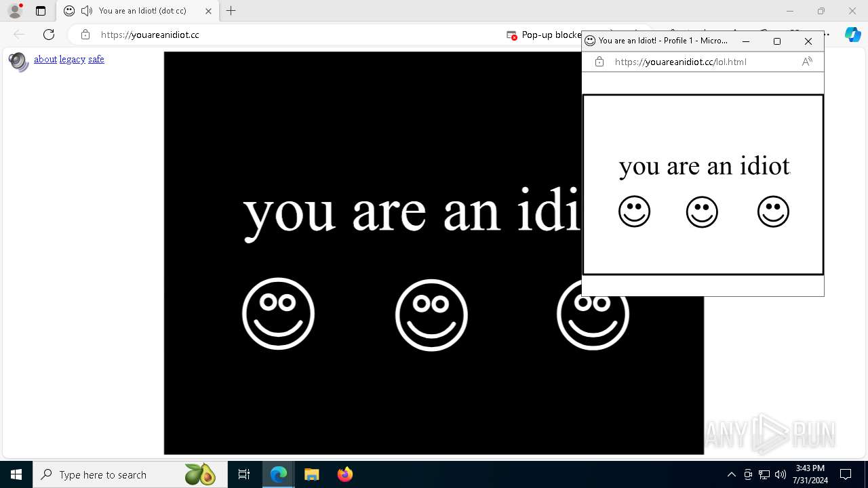The width and height of the screenshot is (868, 488).
Task: Open the clock and date flyout
Action: pyautogui.click(x=810, y=474)
